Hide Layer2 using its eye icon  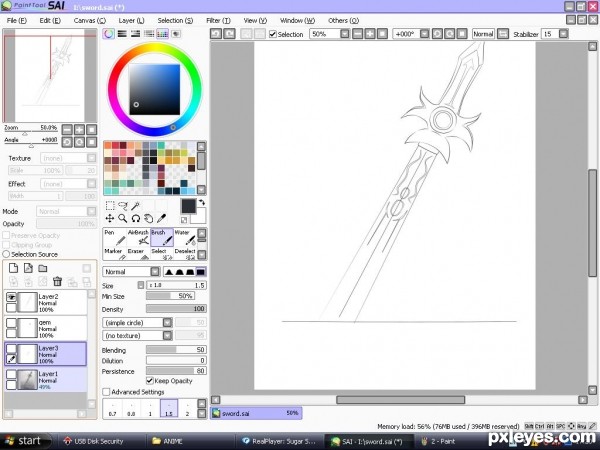[11, 297]
